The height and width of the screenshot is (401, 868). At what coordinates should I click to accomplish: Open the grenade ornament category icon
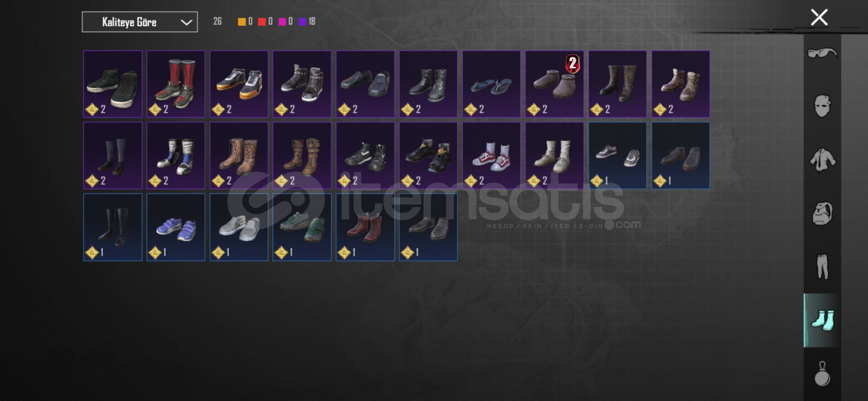click(822, 374)
